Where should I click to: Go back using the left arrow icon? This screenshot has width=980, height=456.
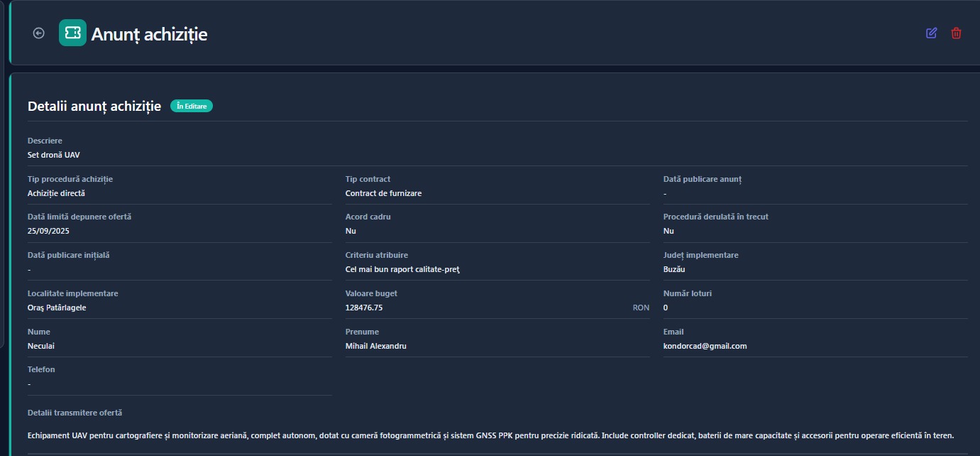click(39, 33)
